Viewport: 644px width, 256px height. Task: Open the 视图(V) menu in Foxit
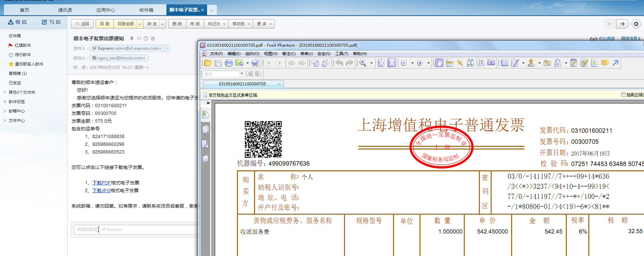pos(270,54)
